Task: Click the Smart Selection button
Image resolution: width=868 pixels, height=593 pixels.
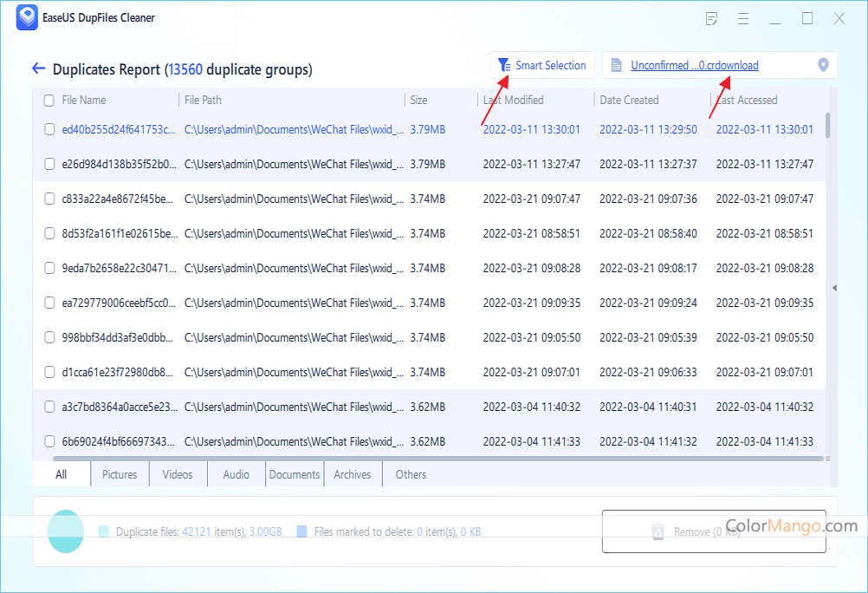Action: pyautogui.click(x=542, y=65)
